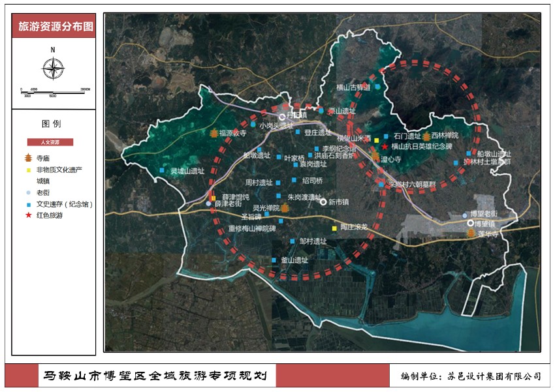Select the red star at 横山抗日英雄纪念碑
This screenshot has height=392, width=555.
(385, 147)
